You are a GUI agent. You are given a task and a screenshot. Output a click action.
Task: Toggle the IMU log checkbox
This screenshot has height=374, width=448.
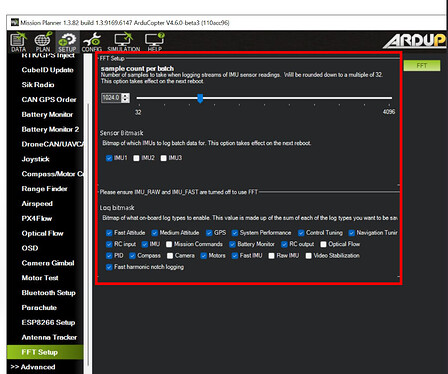click(145, 244)
